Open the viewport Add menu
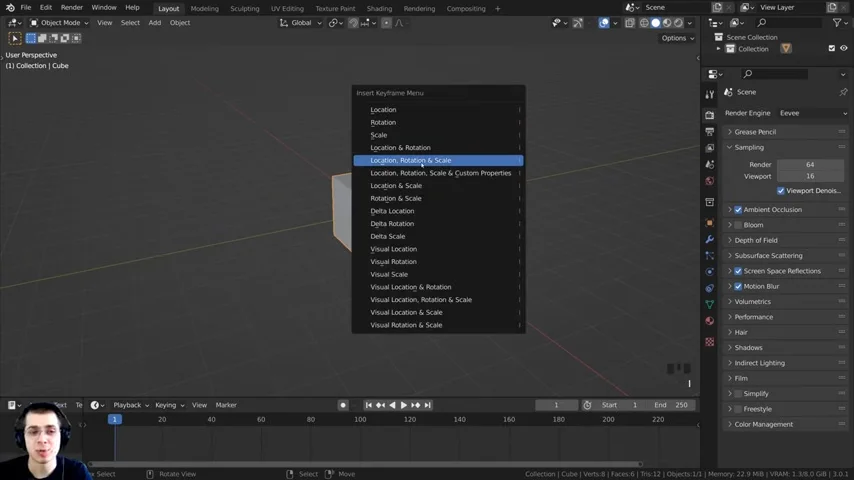The width and height of the screenshot is (854, 480). tap(155, 23)
